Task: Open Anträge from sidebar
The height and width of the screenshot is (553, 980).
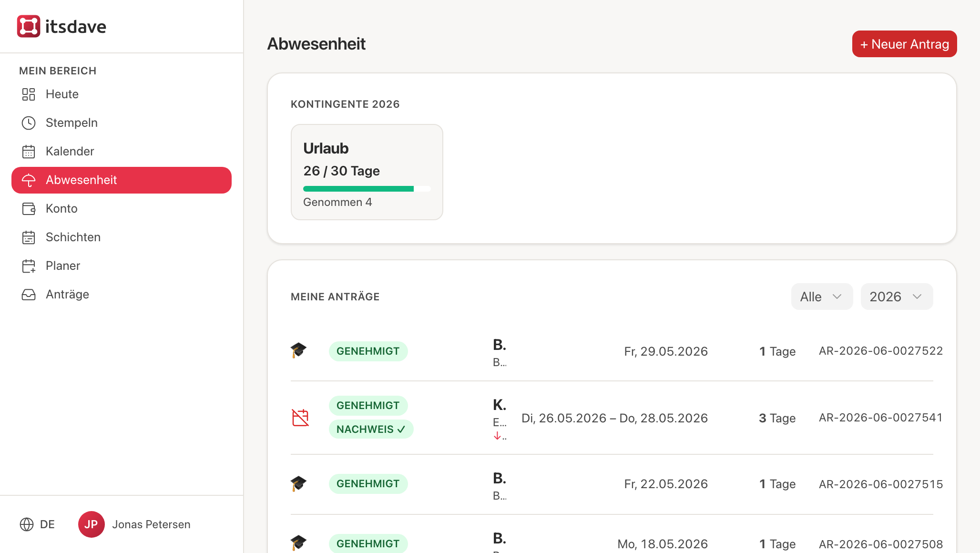Action: coord(122,295)
